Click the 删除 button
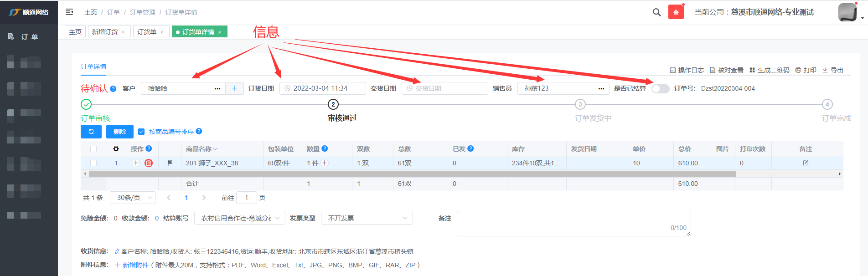The height and width of the screenshot is (276, 868). [x=120, y=132]
